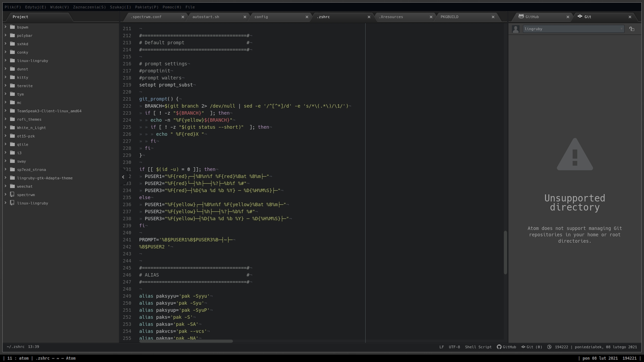Open the Pakiety(P) menu

point(147,7)
